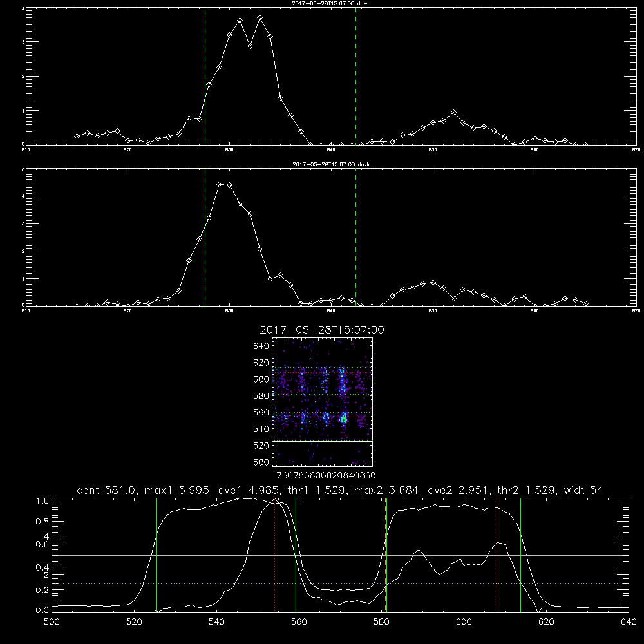
Task: Click x-axis label 580 of bottom profile plot
Action: pos(381,622)
